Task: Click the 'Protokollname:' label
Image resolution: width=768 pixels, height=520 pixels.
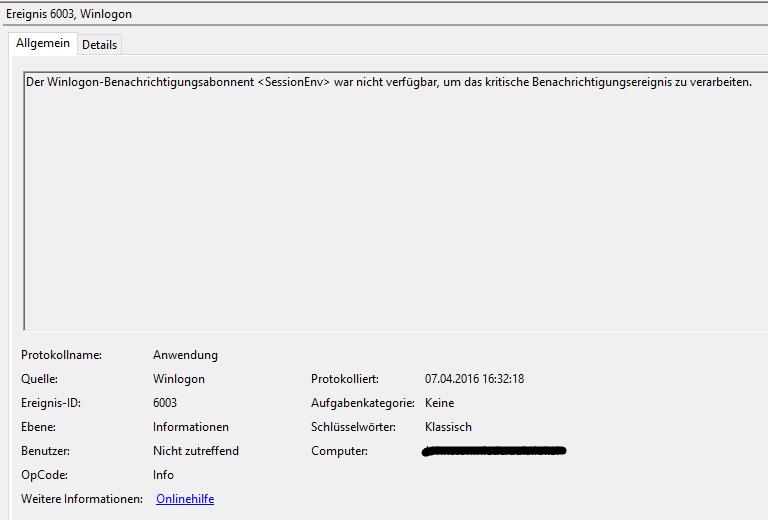Action: pyautogui.click(x=61, y=355)
